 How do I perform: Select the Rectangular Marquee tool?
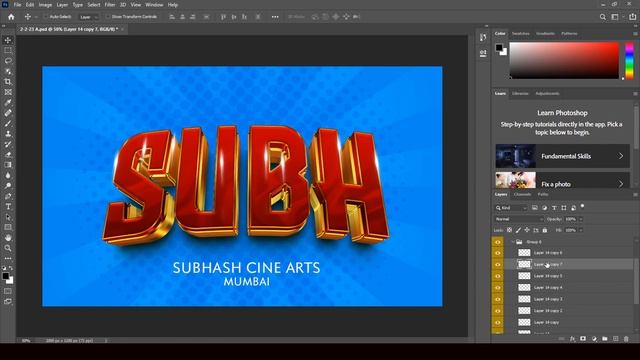[8, 50]
